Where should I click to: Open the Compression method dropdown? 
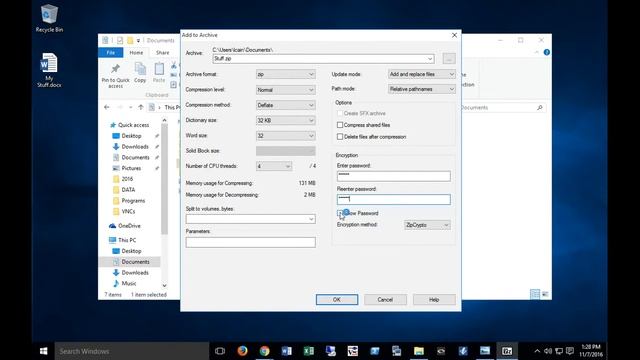286,105
